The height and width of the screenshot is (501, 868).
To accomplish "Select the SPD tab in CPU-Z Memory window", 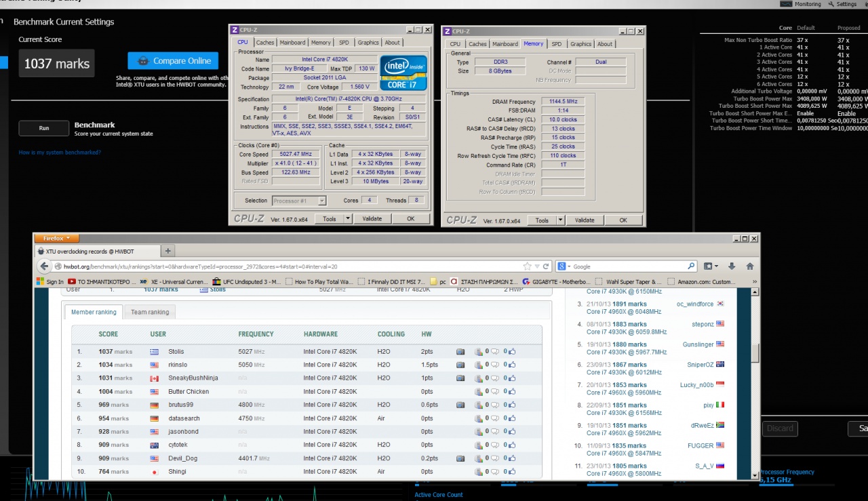I will pos(556,44).
